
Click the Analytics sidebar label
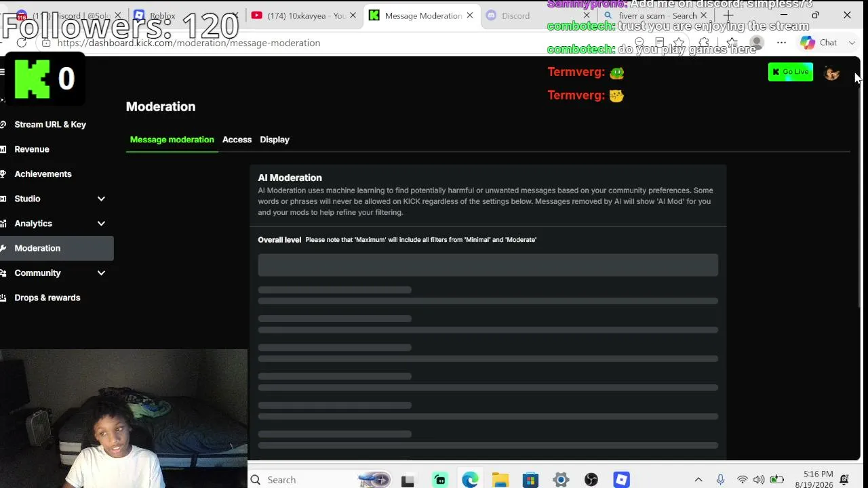(x=33, y=224)
